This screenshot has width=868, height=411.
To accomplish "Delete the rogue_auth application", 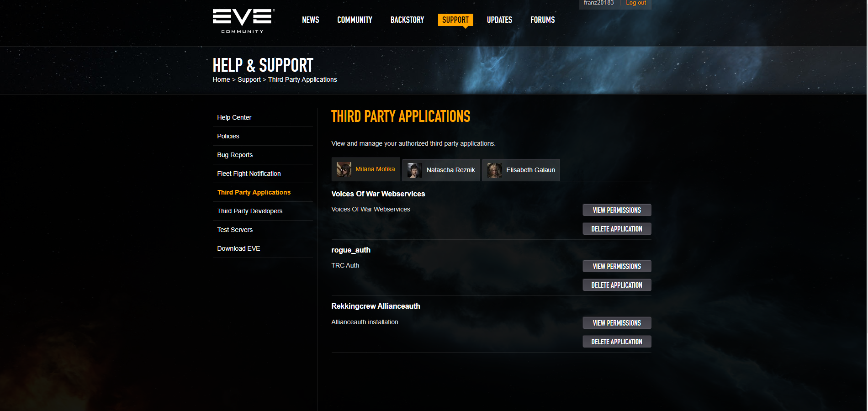I will pyautogui.click(x=617, y=285).
